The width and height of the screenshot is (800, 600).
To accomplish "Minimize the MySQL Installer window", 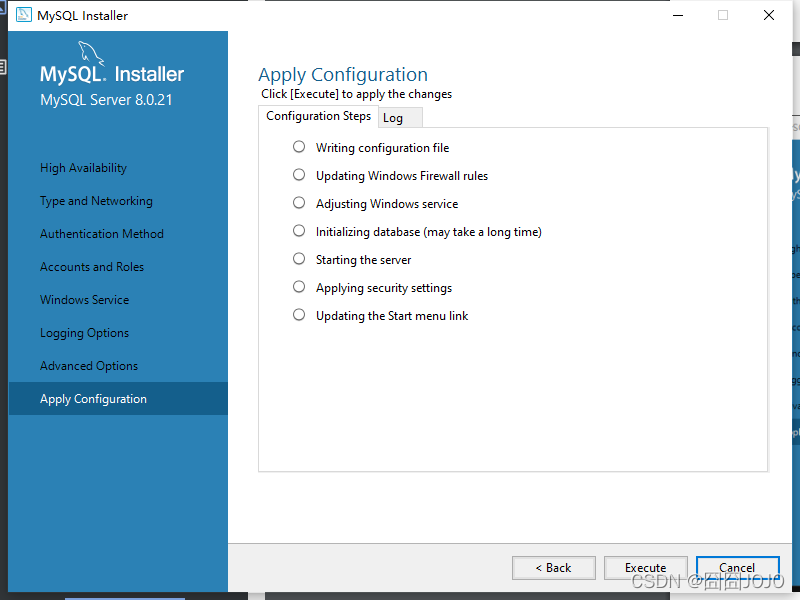I will point(678,15).
